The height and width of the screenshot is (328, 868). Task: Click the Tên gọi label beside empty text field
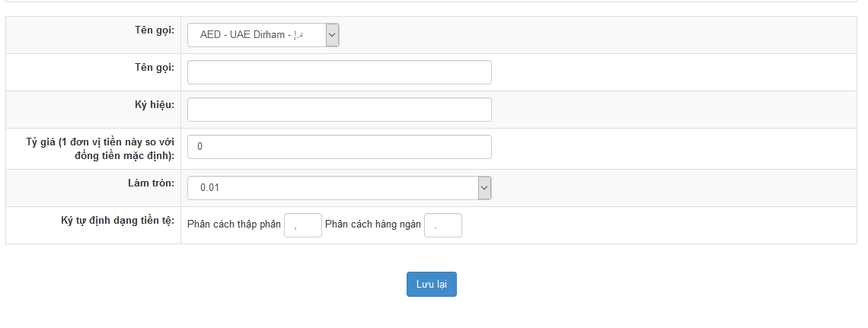pos(149,68)
